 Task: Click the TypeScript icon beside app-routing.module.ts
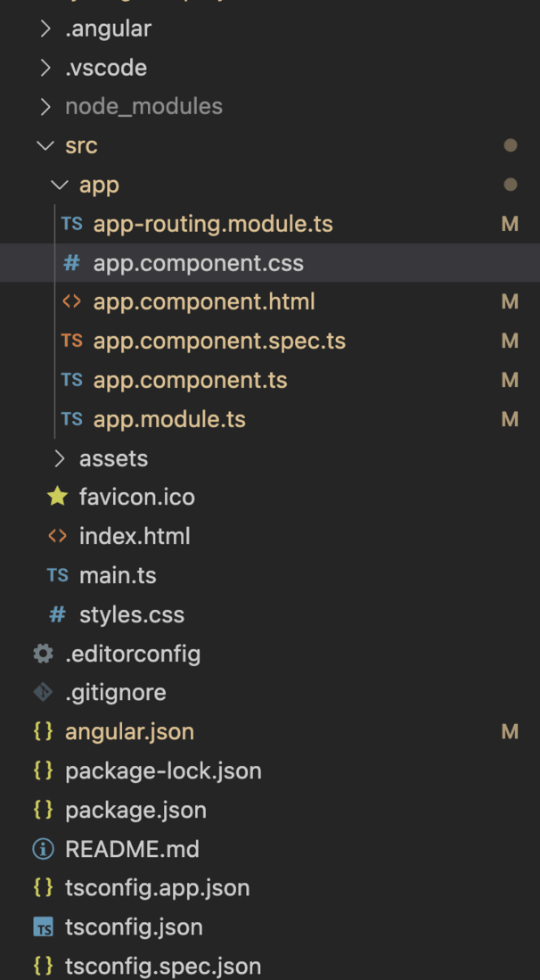pyautogui.click(x=72, y=224)
